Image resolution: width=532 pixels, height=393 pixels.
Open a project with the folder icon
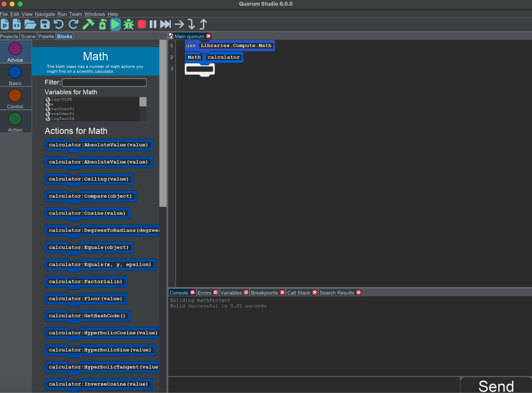[x=30, y=24]
